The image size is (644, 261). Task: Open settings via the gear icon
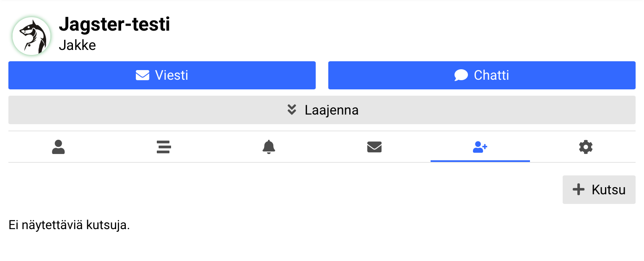point(586,147)
